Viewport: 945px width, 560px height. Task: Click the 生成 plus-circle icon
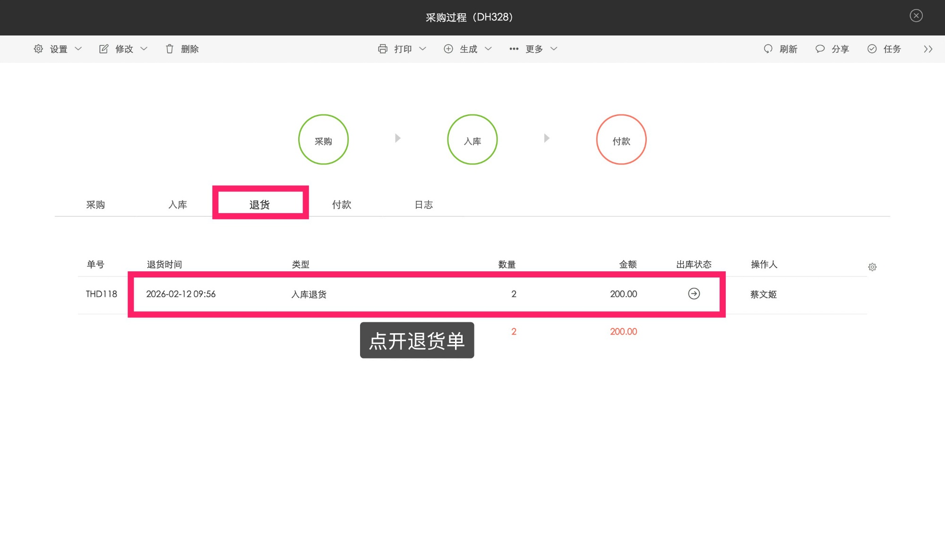(448, 49)
